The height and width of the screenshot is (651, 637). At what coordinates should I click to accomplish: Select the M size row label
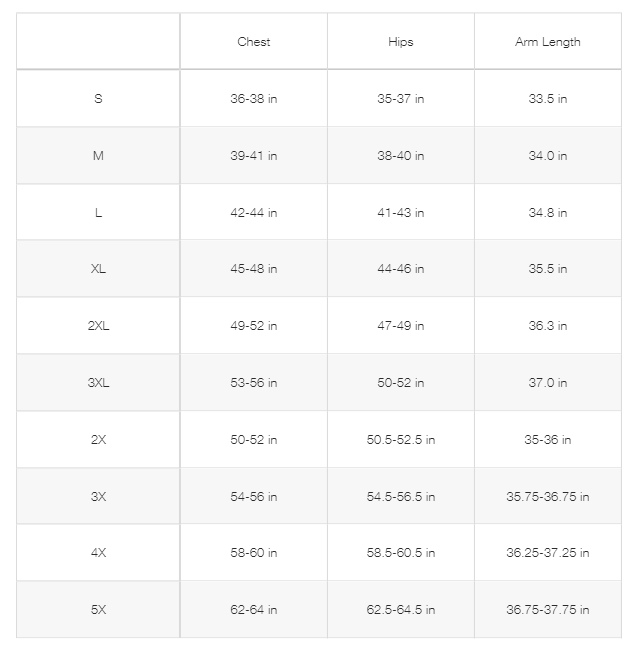(x=98, y=156)
